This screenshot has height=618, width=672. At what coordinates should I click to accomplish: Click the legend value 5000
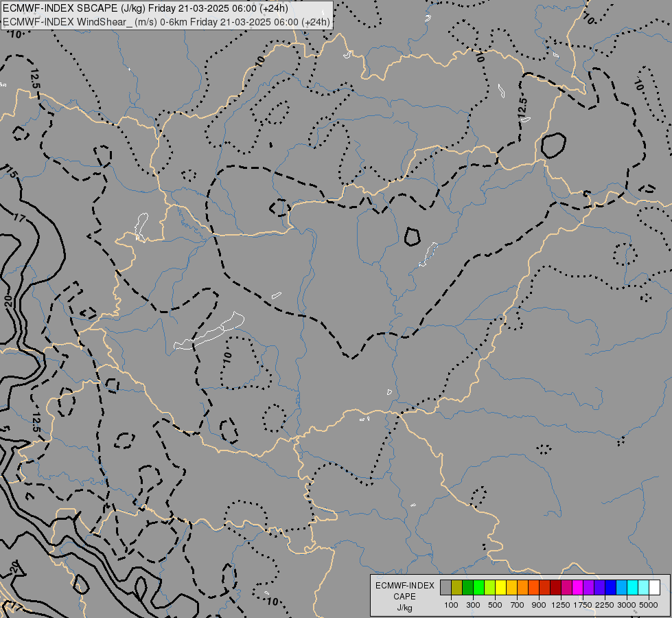tap(649, 605)
